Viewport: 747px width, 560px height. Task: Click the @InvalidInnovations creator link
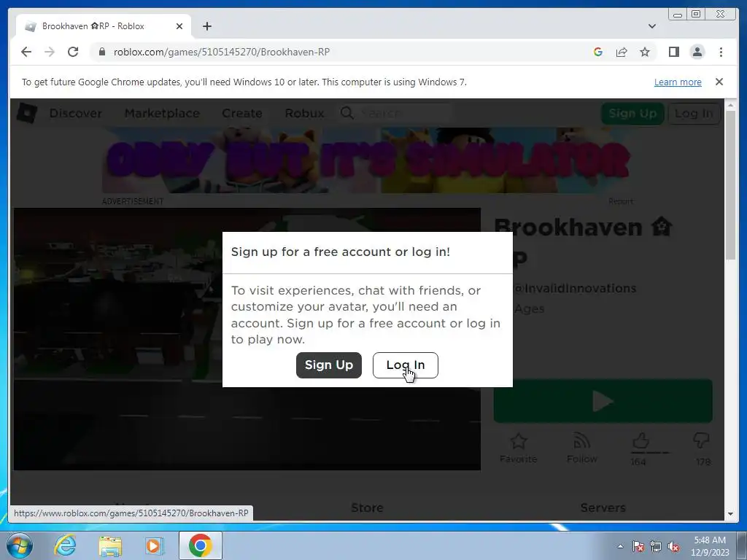[x=575, y=289]
